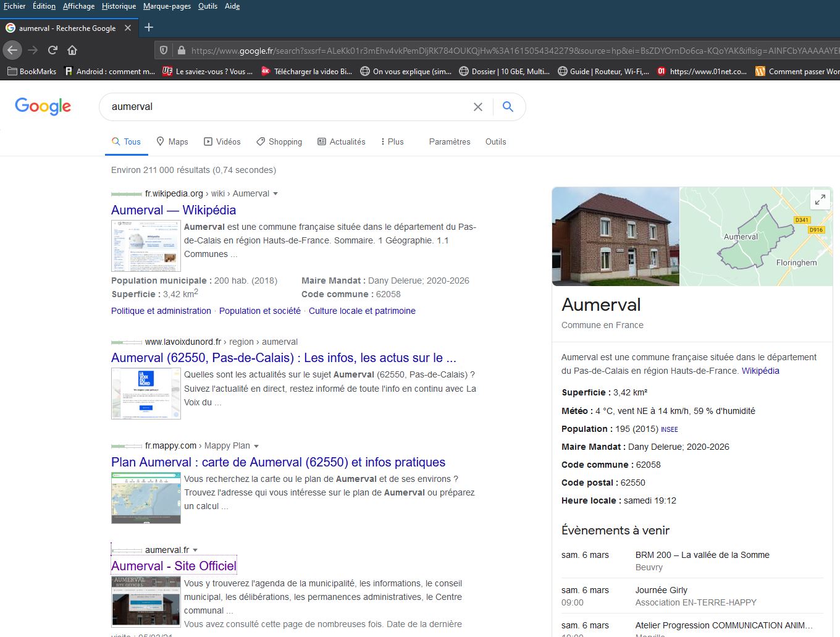Open the Aumerval — Wikipédia result
840x637 pixels.
174,210
